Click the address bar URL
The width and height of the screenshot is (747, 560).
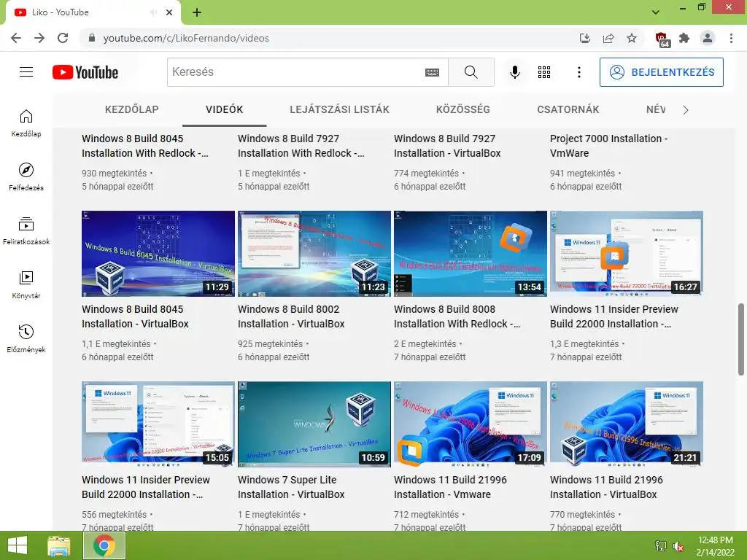click(x=186, y=38)
